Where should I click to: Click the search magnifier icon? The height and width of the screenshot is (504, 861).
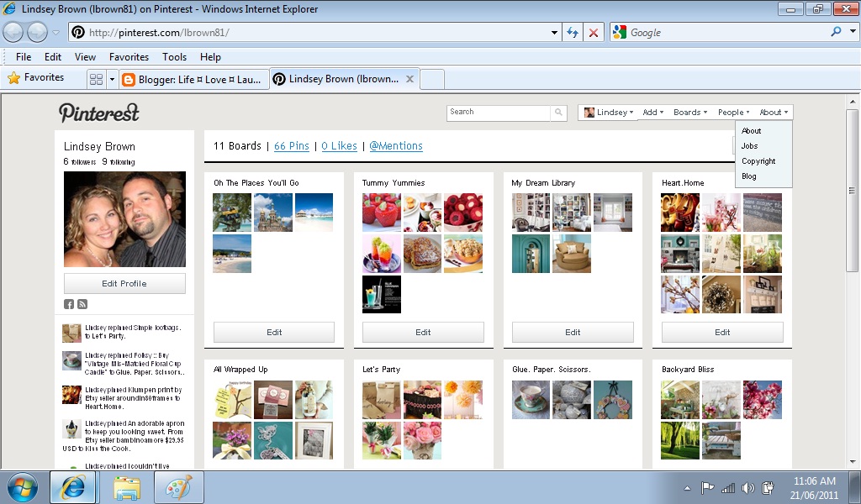pos(559,113)
